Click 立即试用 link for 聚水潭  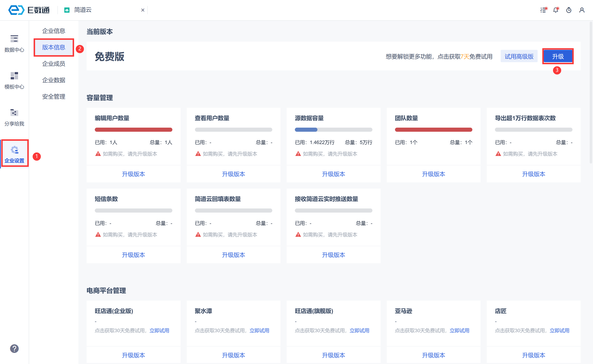(x=259, y=330)
